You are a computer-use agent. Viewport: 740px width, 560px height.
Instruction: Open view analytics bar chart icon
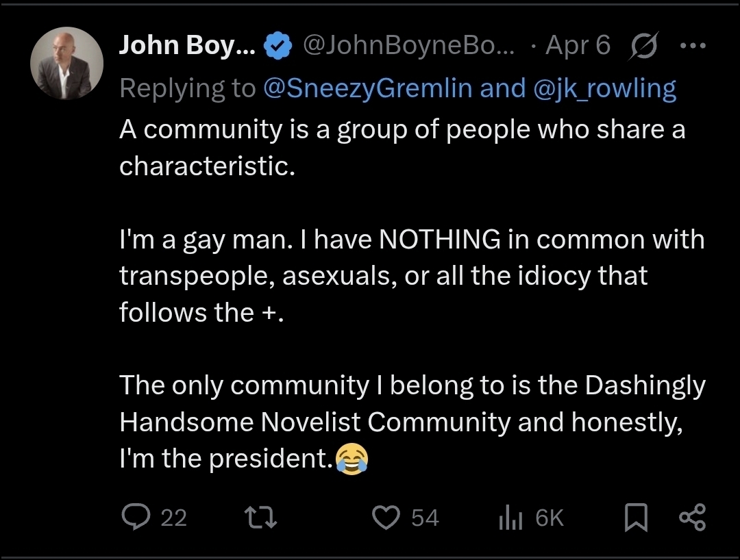click(x=511, y=518)
